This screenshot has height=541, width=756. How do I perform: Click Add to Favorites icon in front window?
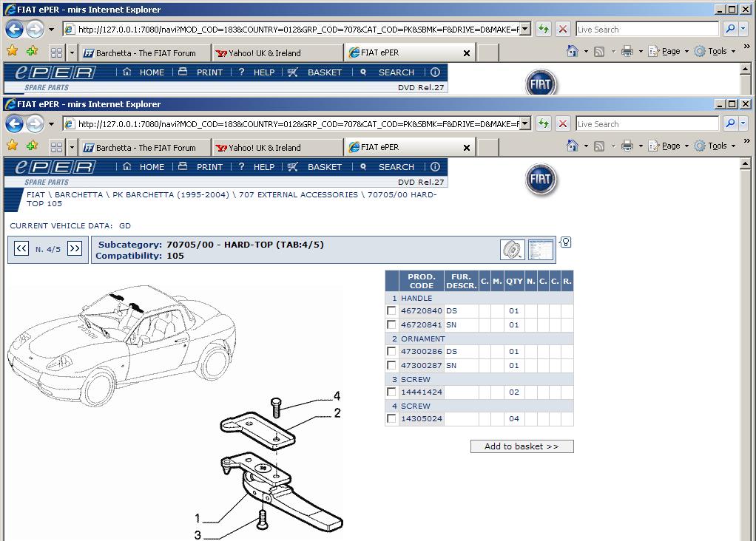(x=33, y=146)
